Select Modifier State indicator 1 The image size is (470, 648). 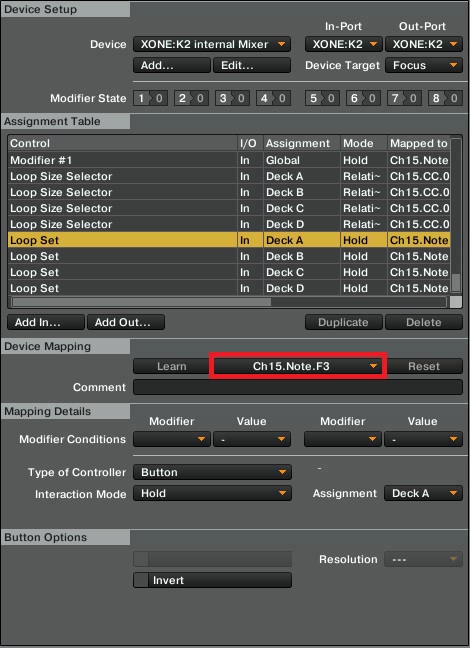tap(150, 98)
